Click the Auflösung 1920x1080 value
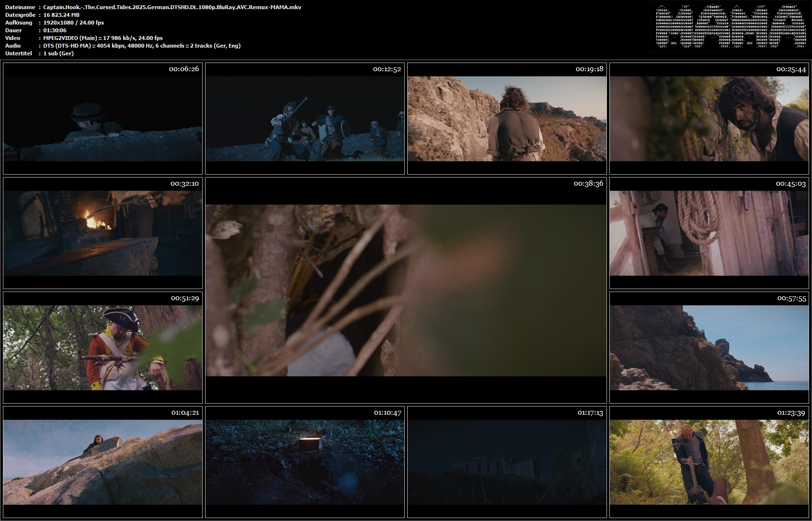Viewport: 812px width, 521px height. 60,23
